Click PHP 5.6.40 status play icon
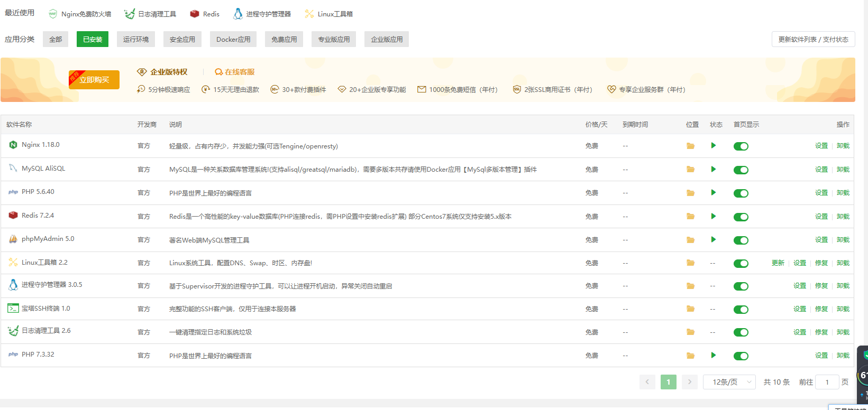The width and height of the screenshot is (868, 410). coord(714,192)
